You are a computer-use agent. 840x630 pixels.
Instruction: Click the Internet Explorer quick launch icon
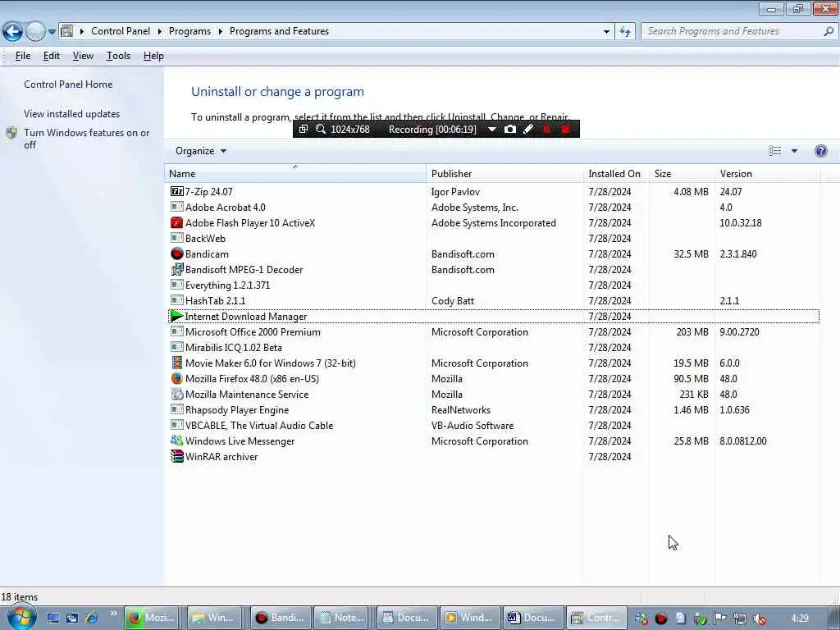(92, 618)
